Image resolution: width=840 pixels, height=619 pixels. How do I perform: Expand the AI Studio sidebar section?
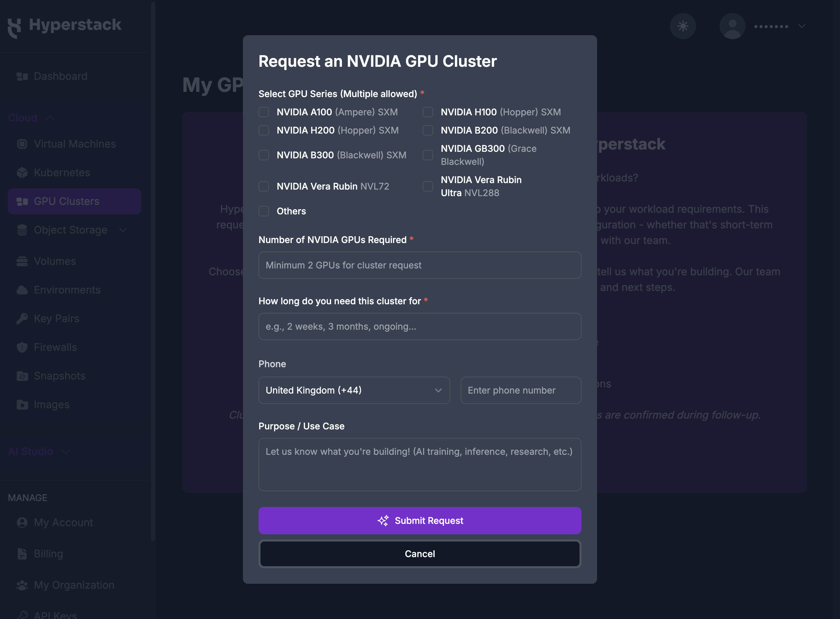tap(39, 452)
